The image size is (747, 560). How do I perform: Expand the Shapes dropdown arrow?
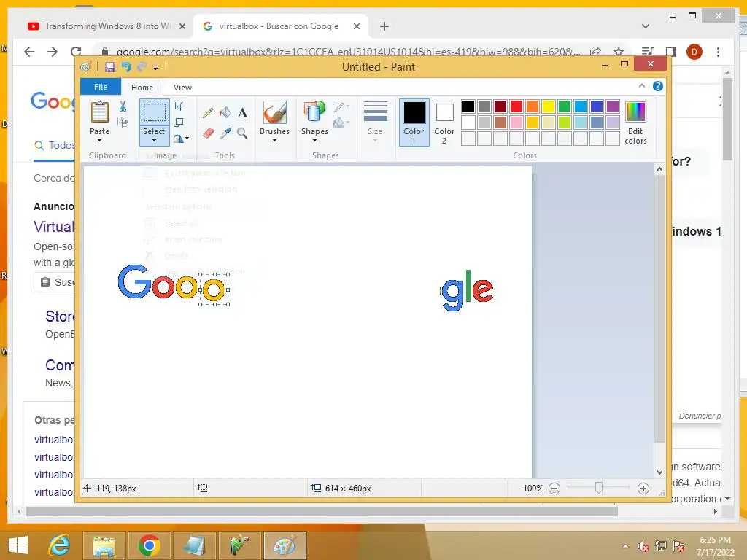pyautogui.click(x=314, y=141)
